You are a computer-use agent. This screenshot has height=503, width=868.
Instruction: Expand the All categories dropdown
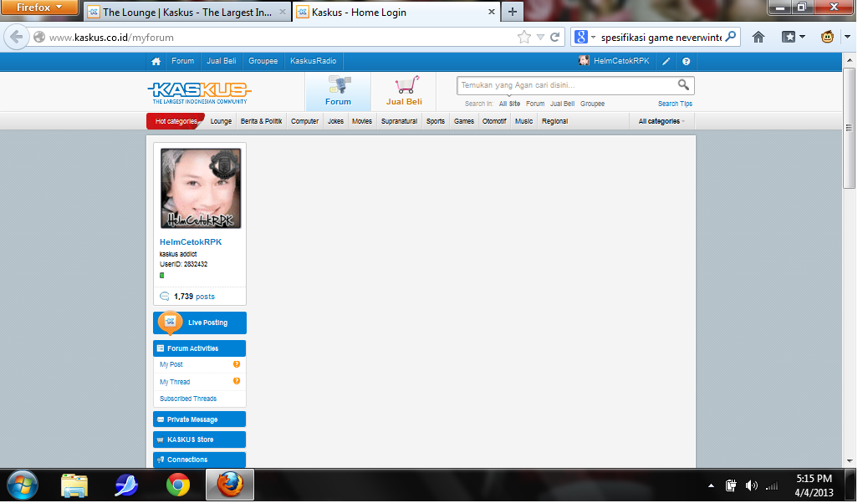(661, 121)
